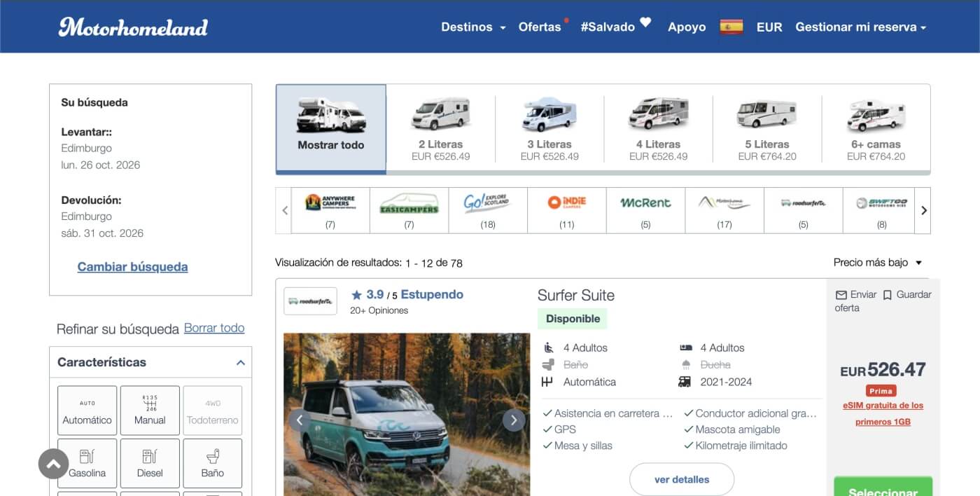Viewport: 980px width, 496px height.
Task: Open the Precio más bajo sort dropdown
Action: (x=878, y=263)
